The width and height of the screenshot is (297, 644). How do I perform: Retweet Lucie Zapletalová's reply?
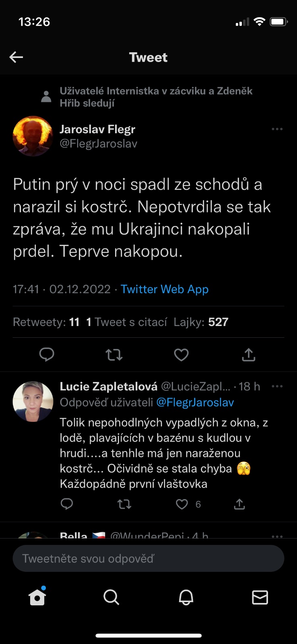pos(124,504)
